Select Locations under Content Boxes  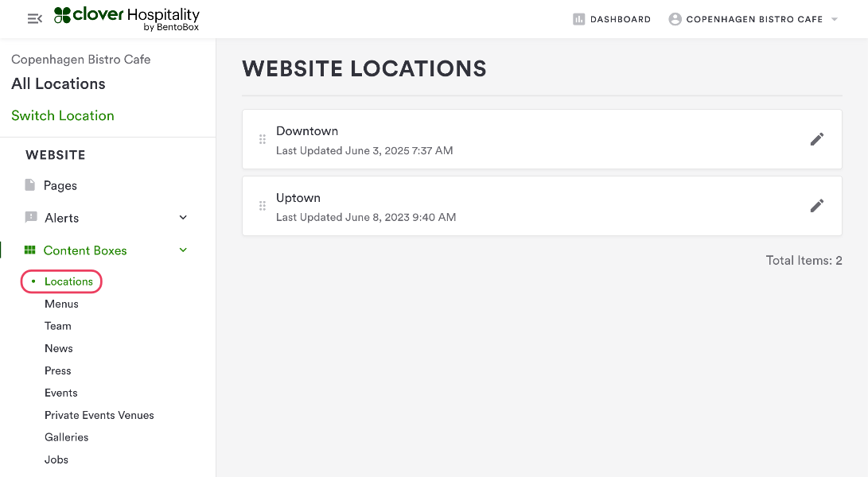68,281
